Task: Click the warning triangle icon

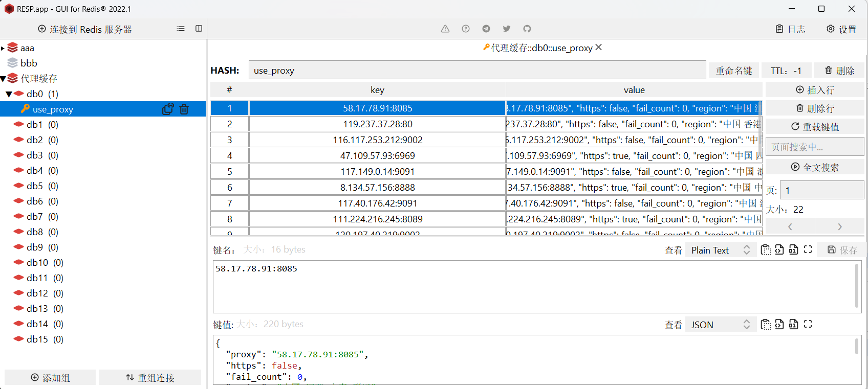Action: pyautogui.click(x=445, y=29)
